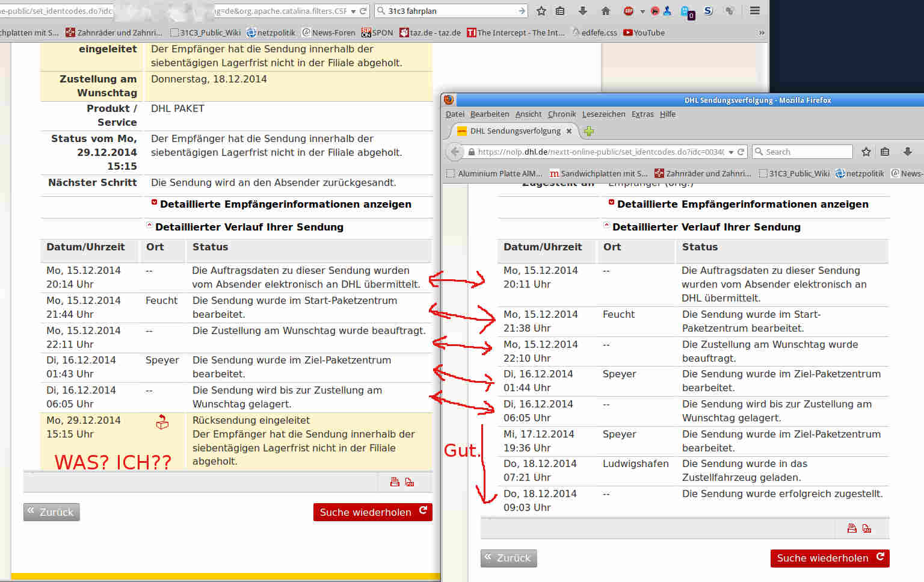Open downloads arrow in front window

pos(908,152)
